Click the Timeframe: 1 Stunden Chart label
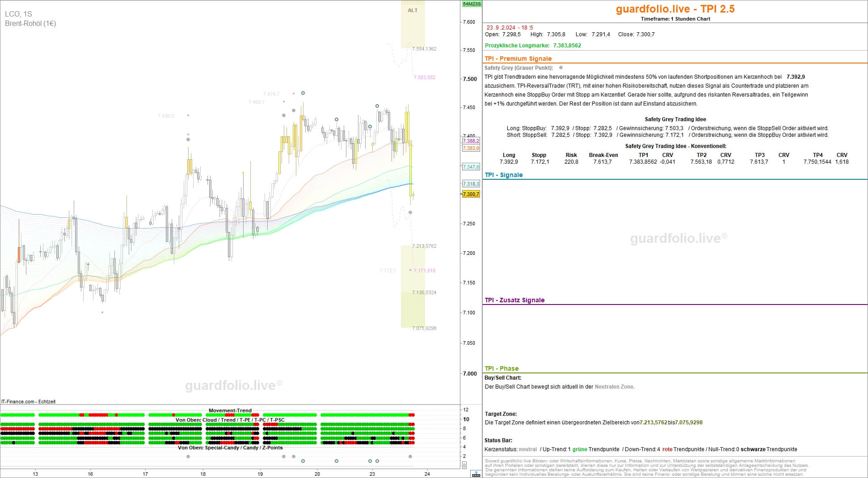This screenshot has height=478, width=868. click(675, 19)
